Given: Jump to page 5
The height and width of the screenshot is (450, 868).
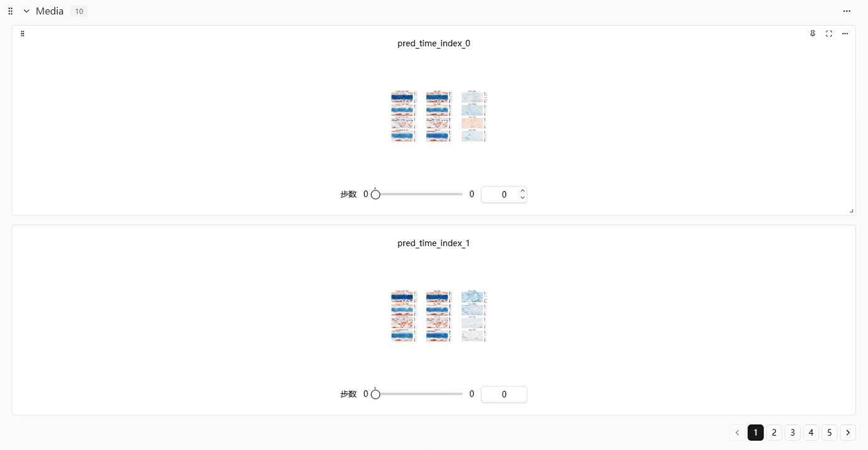Looking at the screenshot, I should 829,433.
